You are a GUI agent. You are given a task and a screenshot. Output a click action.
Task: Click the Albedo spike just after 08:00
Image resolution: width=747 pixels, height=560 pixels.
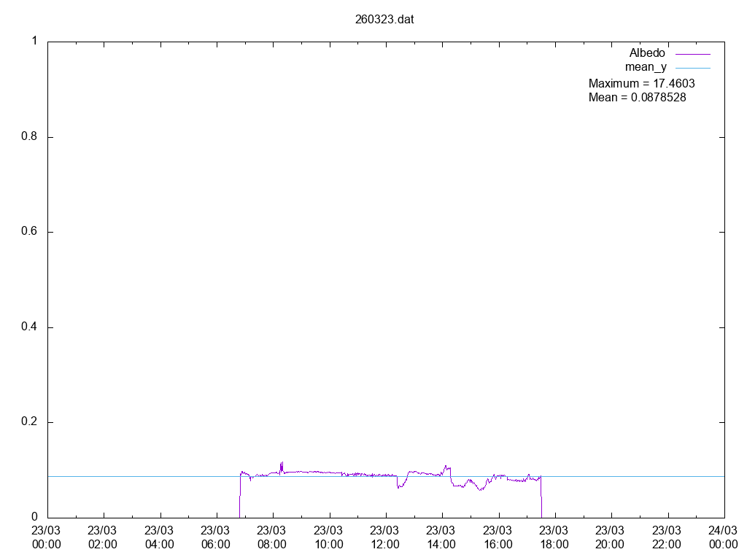(x=282, y=464)
